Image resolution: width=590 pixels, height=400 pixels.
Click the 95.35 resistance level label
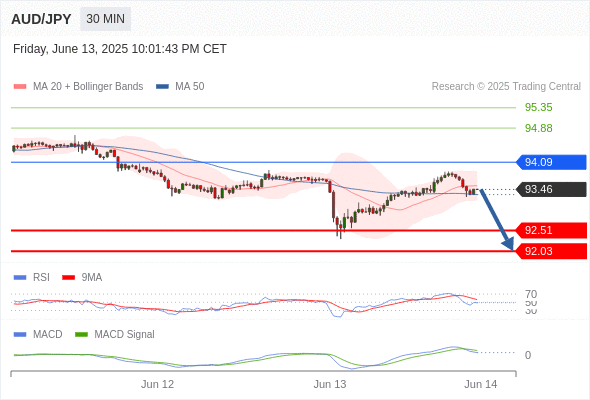tap(538, 107)
